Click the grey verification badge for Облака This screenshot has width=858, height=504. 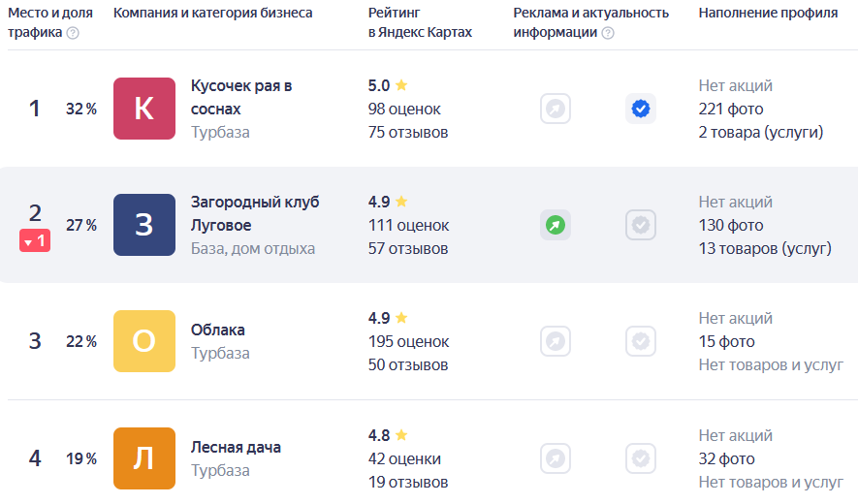(x=641, y=341)
